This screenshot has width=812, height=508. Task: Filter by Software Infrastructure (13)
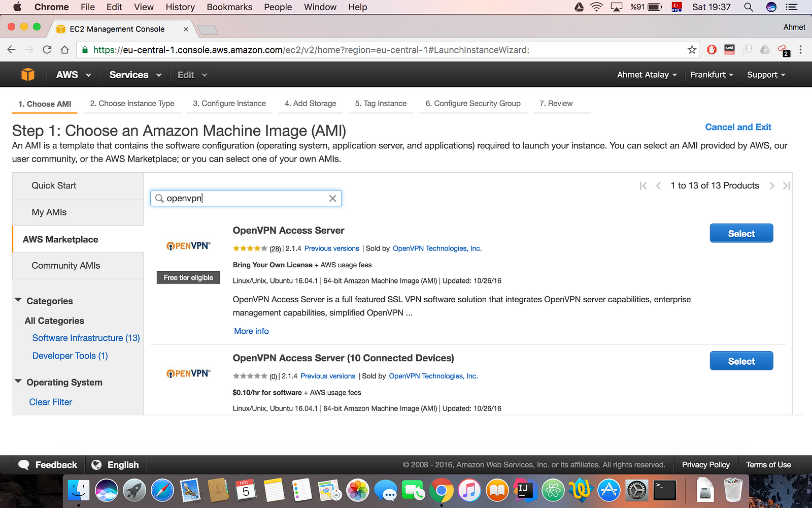tap(86, 338)
